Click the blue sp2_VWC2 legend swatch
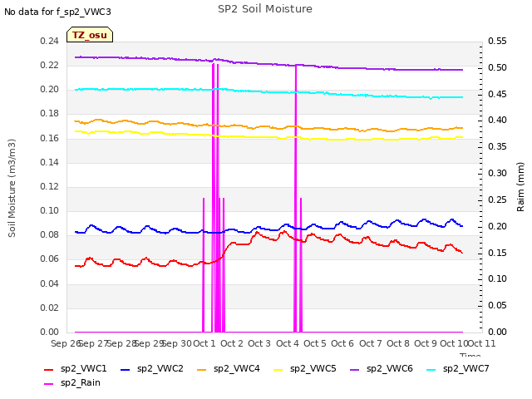 (126, 369)
